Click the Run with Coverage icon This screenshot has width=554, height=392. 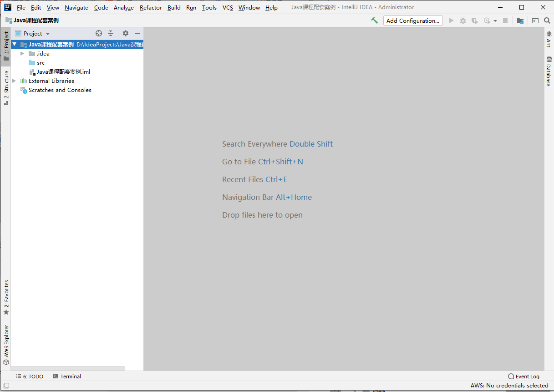[475, 20]
